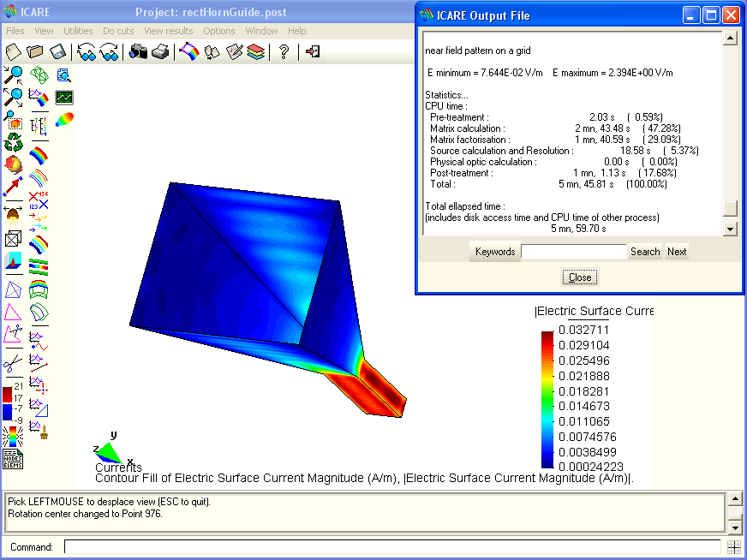Screen dimensions: 747x560
Task: Click the 'Rotation center changed to Point 976.' message
Action: (x=86, y=514)
